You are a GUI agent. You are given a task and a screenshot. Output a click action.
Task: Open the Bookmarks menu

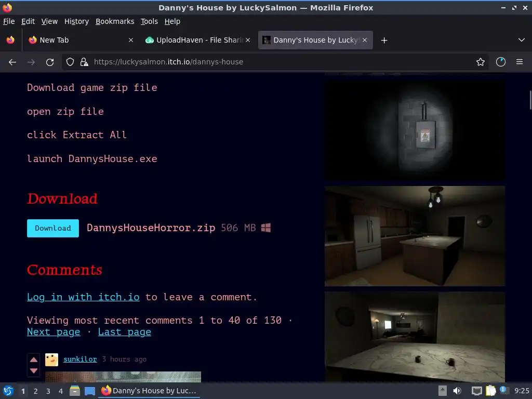pyautogui.click(x=115, y=21)
